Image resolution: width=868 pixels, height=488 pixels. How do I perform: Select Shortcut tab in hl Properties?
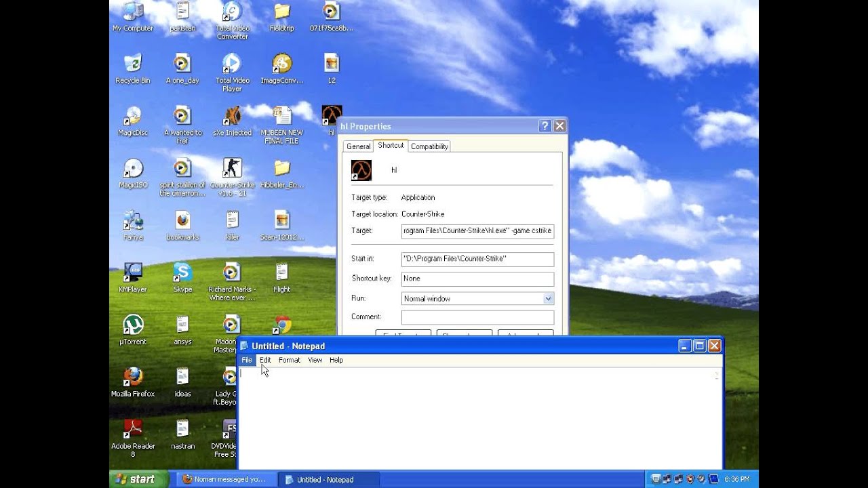[x=391, y=145]
